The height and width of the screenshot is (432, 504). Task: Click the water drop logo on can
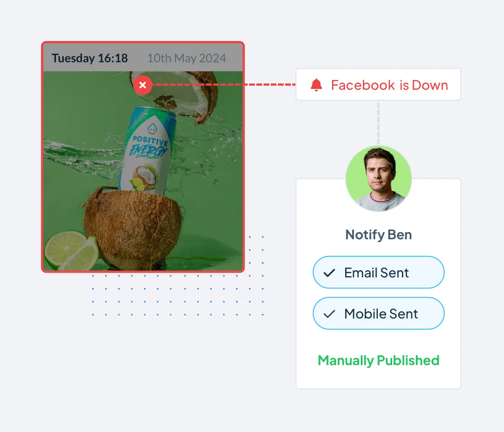pyautogui.click(x=152, y=129)
